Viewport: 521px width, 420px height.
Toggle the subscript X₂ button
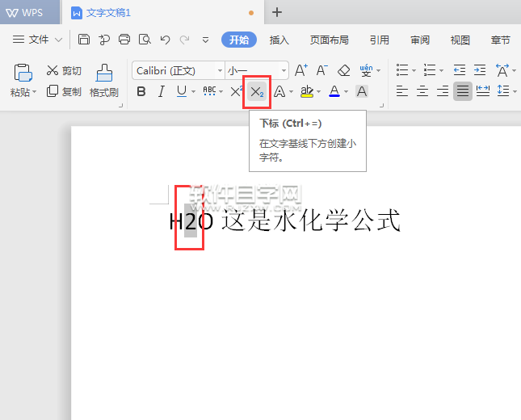coord(257,92)
